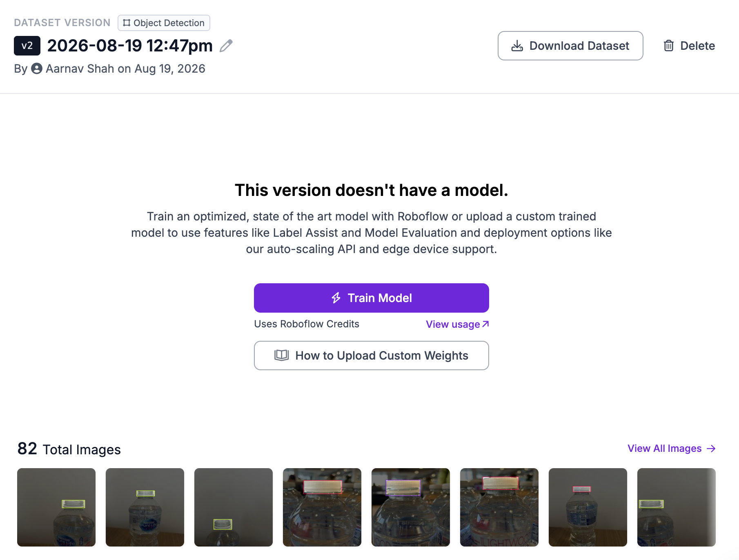
Task: Click the user avatar icon beside Aarnav Shah
Action: coord(37,69)
